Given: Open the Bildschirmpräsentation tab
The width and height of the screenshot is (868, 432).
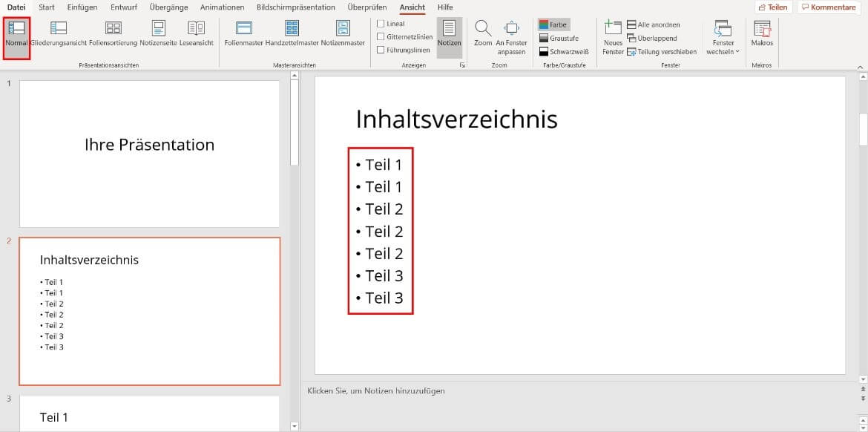Looking at the screenshot, I should coord(295,7).
